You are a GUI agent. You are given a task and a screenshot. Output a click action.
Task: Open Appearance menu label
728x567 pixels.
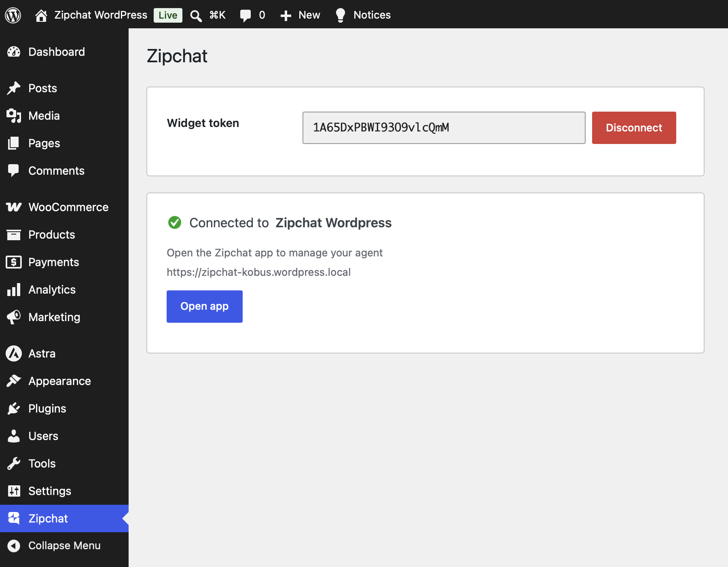[x=59, y=381]
